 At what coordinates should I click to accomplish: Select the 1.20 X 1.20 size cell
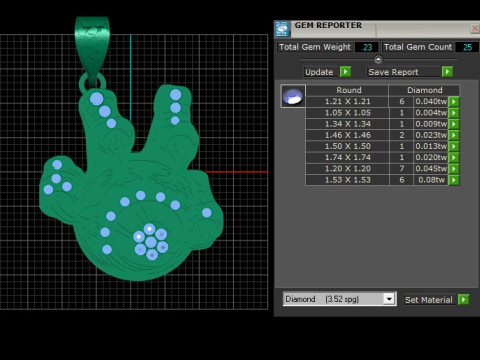point(347,169)
